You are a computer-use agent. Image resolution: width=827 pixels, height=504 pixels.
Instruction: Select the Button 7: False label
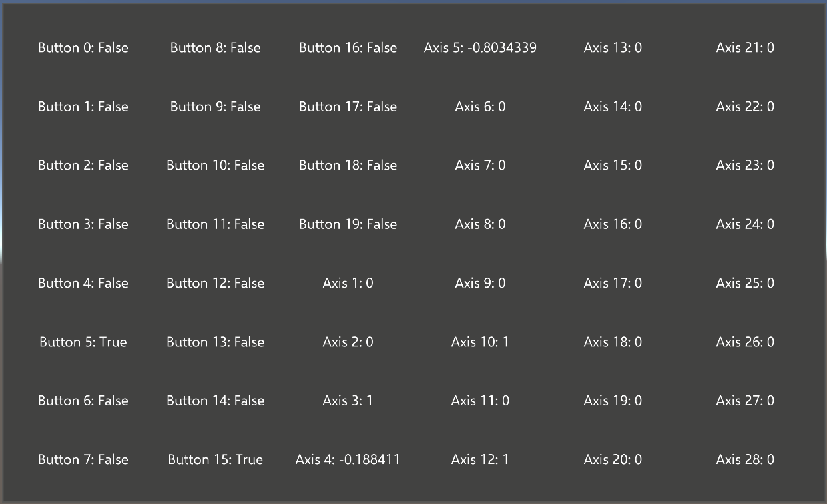pos(83,459)
